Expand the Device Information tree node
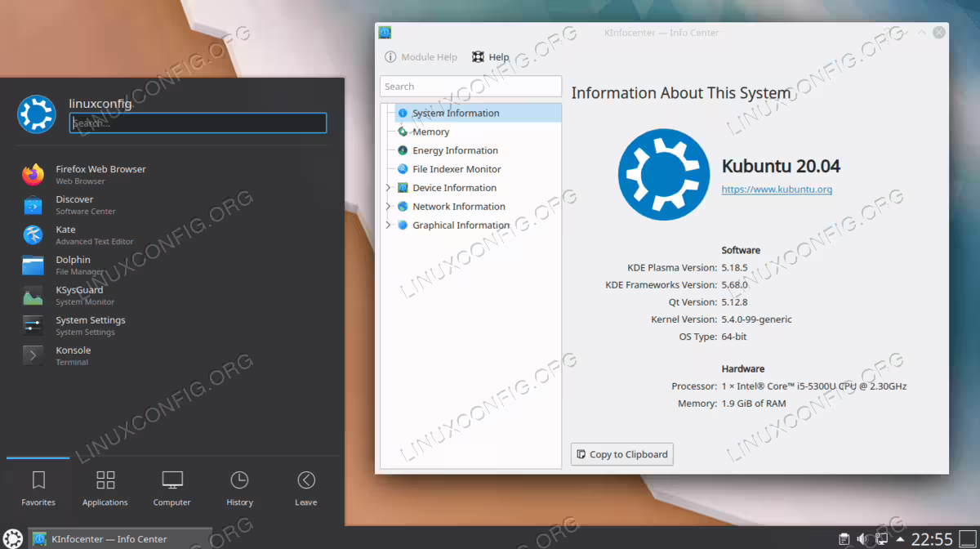Image resolution: width=980 pixels, height=549 pixels. click(388, 188)
